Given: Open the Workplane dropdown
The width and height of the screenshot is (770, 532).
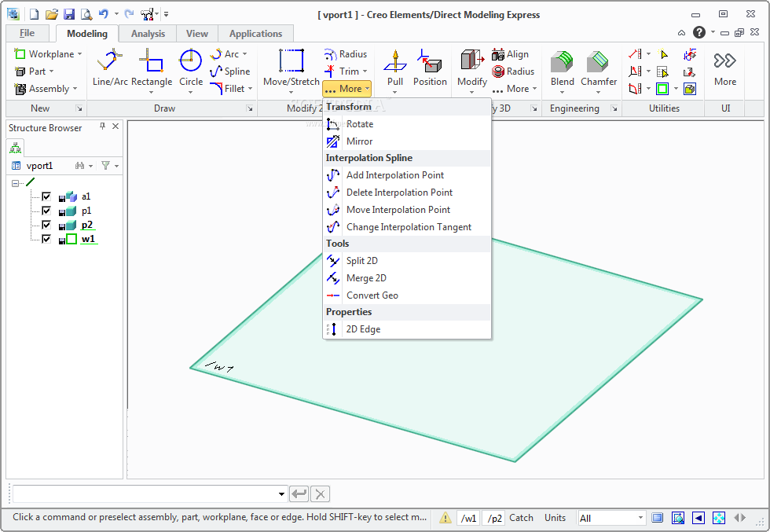Looking at the screenshot, I should 79,54.
